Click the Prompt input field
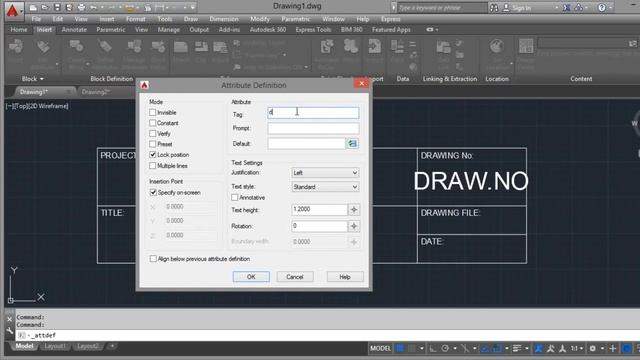Screen dimensions: 640x360 pos(313,129)
